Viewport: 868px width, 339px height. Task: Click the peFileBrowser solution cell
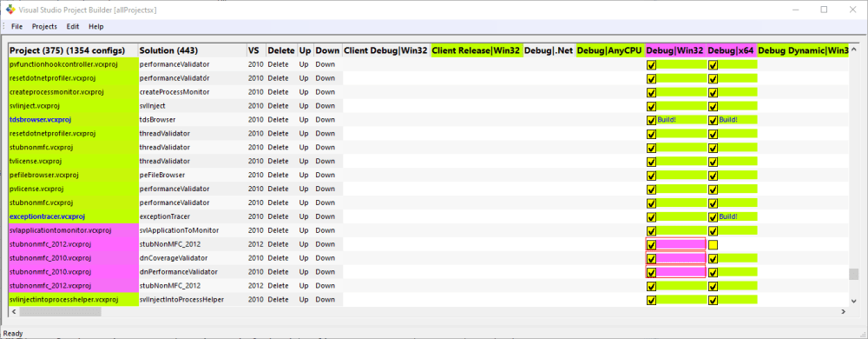[193, 175]
